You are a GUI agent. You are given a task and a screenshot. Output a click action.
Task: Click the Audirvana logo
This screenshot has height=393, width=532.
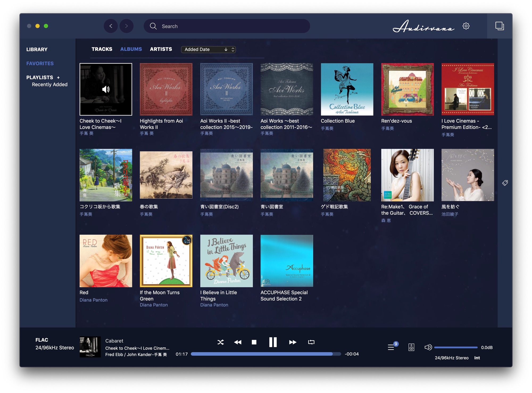pyautogui.click(x=424, y=26)
